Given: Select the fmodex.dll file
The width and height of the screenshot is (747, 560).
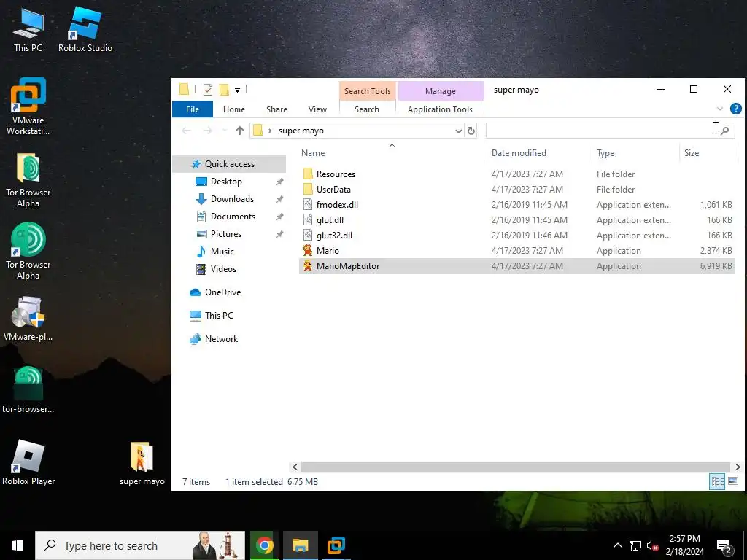Looking at the screenshot, I should pyautogui.click(x=517, y=205).
